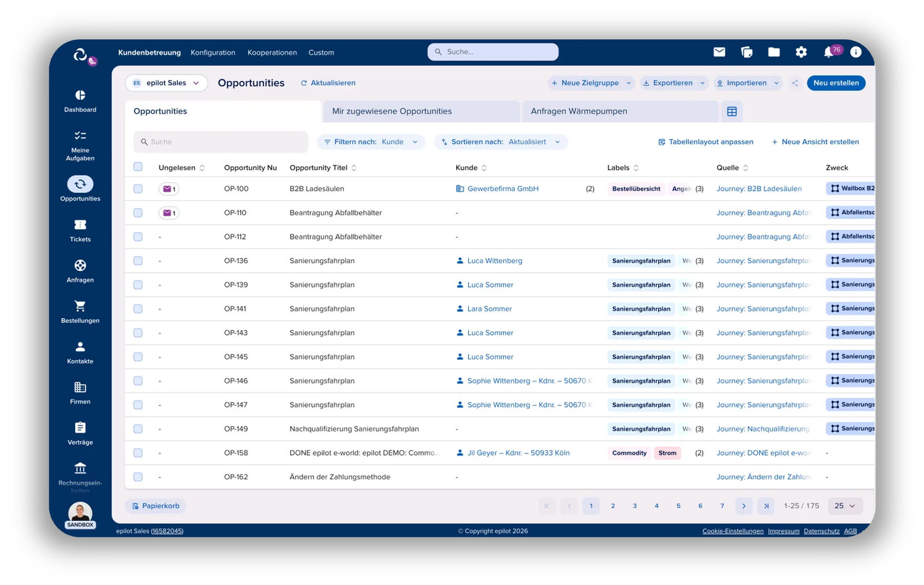
Task: Switch to Mir zugewiesene Opportunities tab
Action: tap(422, 111)
